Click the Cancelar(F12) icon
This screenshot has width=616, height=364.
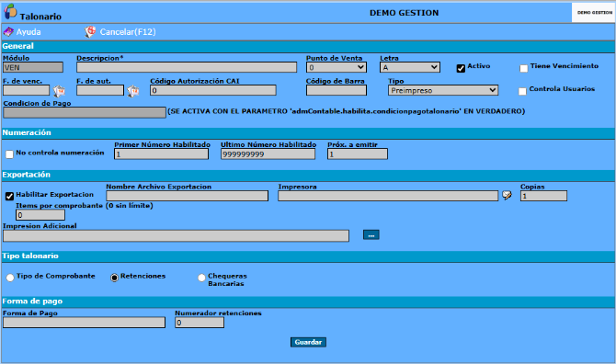[90, 32]
